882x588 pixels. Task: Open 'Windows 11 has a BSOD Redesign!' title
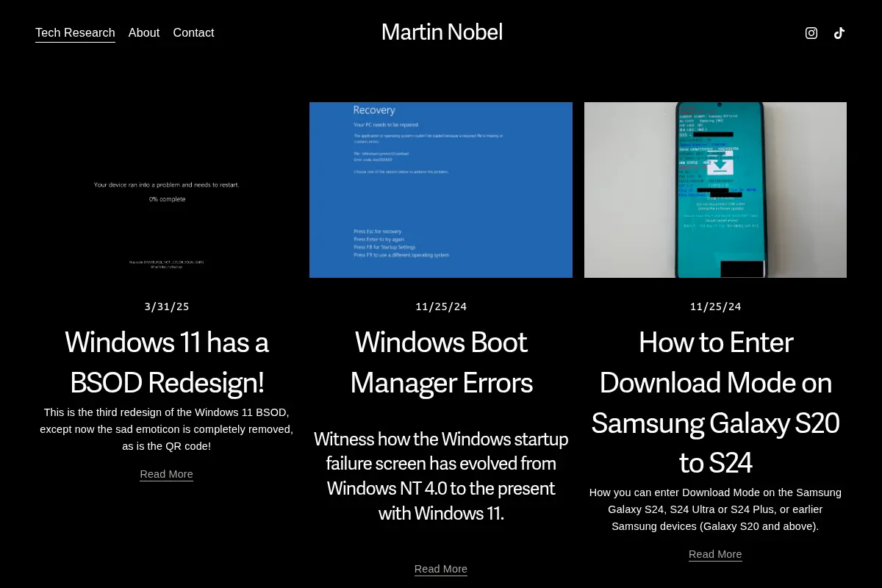167,362
